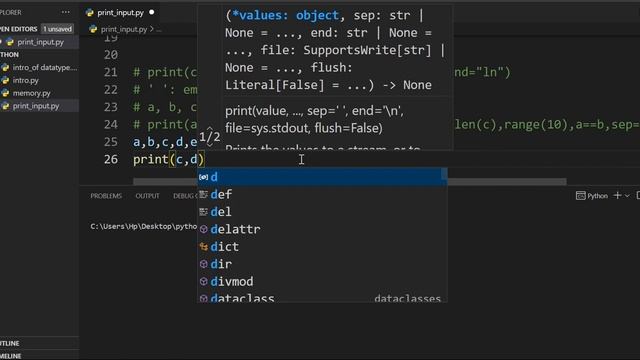Pick 'dict' class from suggestions
The image size is (640, 360).
322,247
